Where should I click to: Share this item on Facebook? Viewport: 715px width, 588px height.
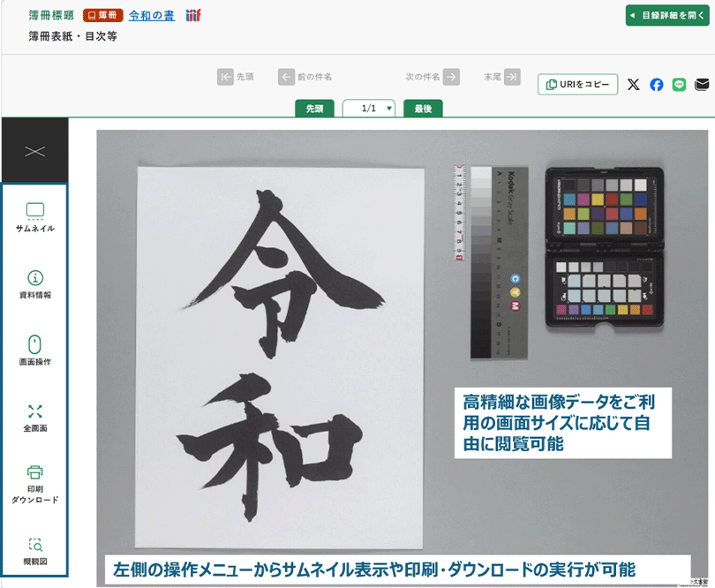[x=657, y=85]
